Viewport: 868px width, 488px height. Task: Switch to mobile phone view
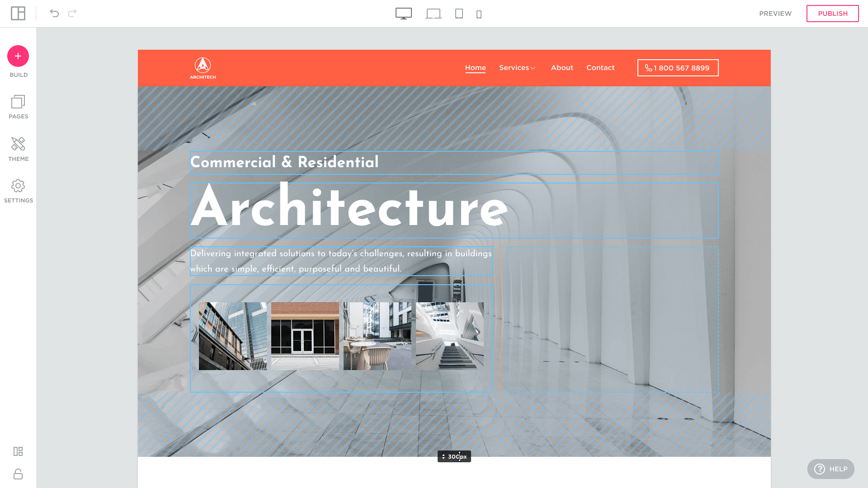[x=479, y=14]
